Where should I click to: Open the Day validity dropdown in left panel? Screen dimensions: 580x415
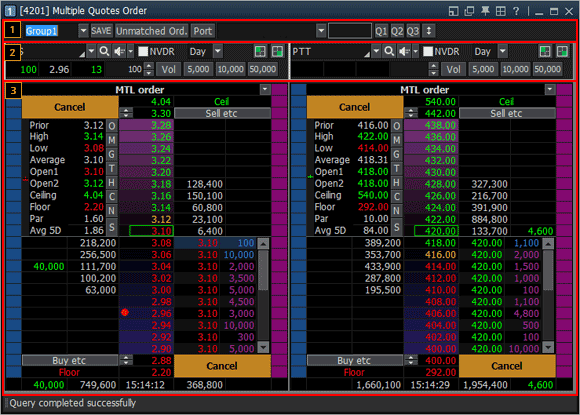[218, 51]
